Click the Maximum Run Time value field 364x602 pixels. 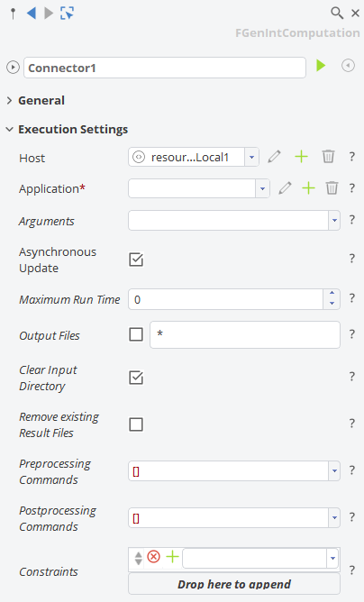click(226, 299)
